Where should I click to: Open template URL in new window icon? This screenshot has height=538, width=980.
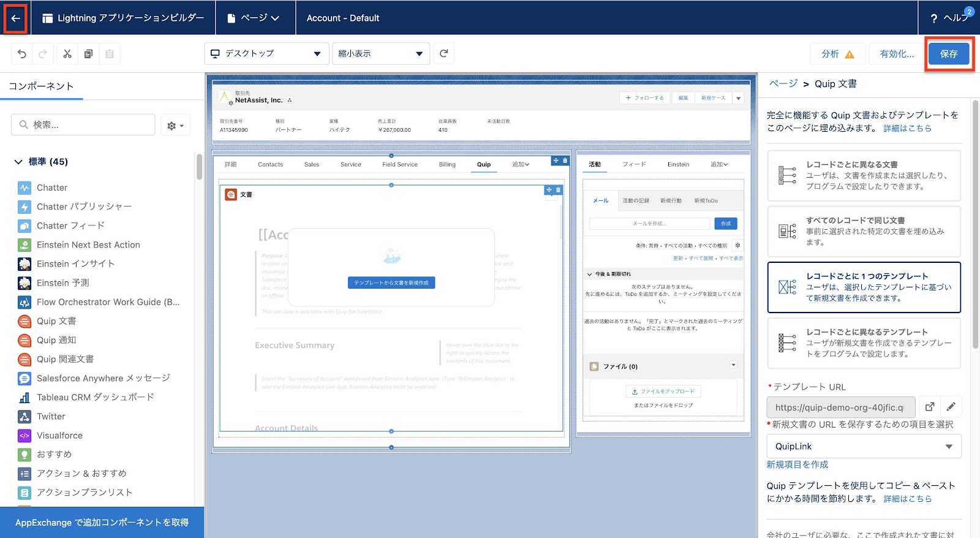click(930, 407)
